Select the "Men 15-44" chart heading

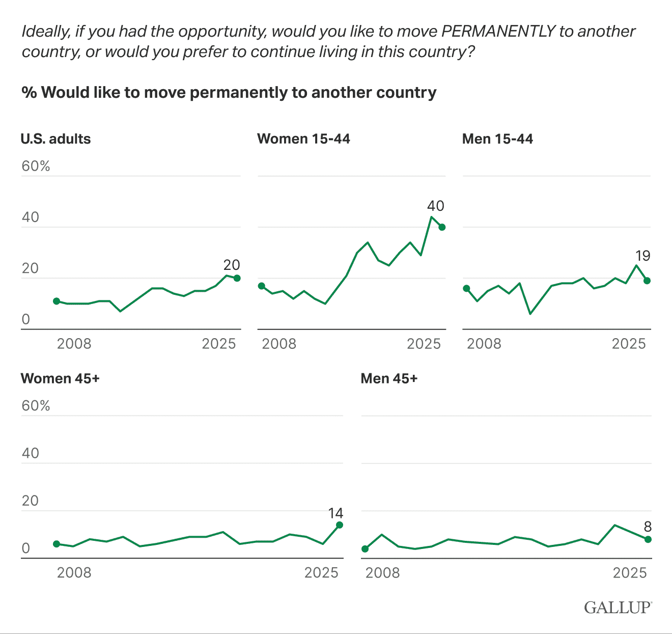[x=497, y=139]
